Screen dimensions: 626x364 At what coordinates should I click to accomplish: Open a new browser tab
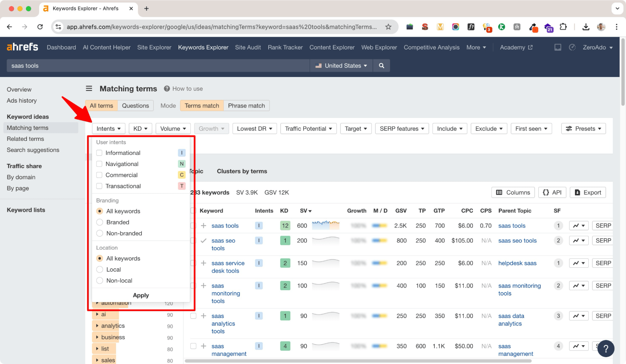(146, 8)
